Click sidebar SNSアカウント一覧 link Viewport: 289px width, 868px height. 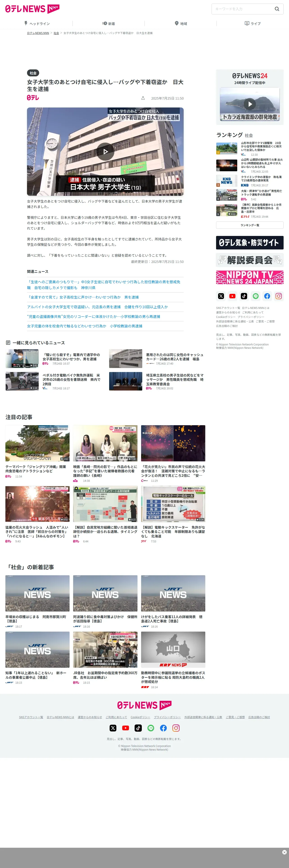pos(228,308)
